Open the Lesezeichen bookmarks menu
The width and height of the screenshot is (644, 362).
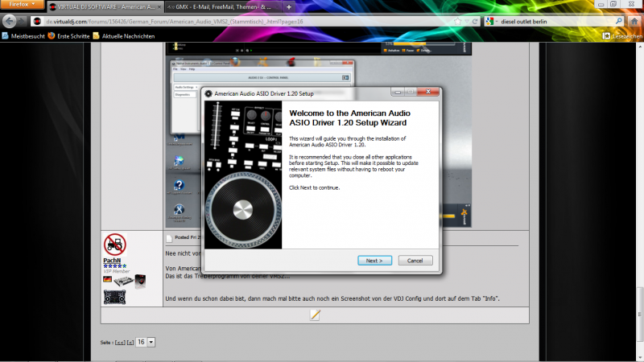pos(622,36)
